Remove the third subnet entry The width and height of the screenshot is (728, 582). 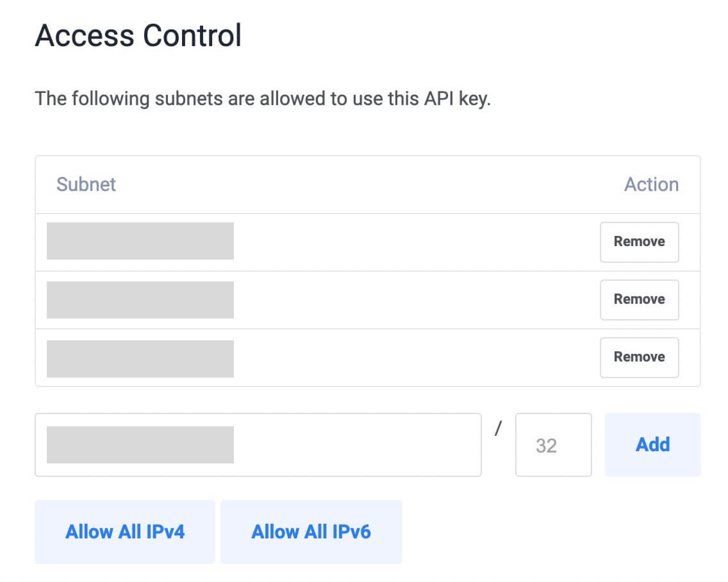tap(639, 357)
